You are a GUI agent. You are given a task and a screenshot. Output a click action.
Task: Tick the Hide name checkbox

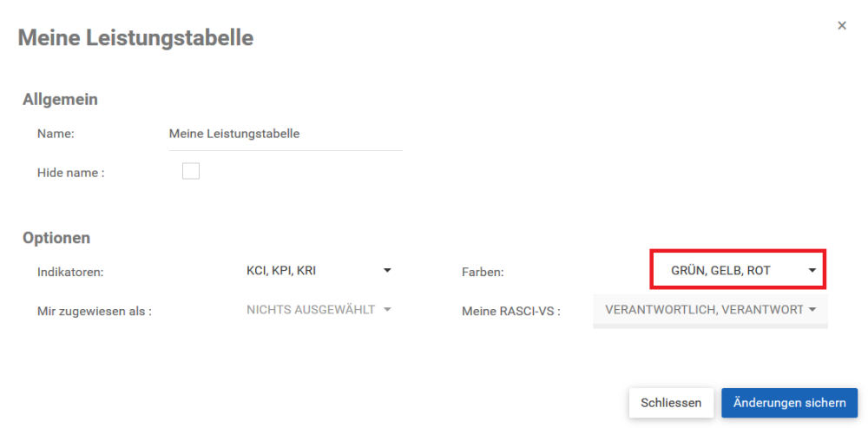pos(191,171)
